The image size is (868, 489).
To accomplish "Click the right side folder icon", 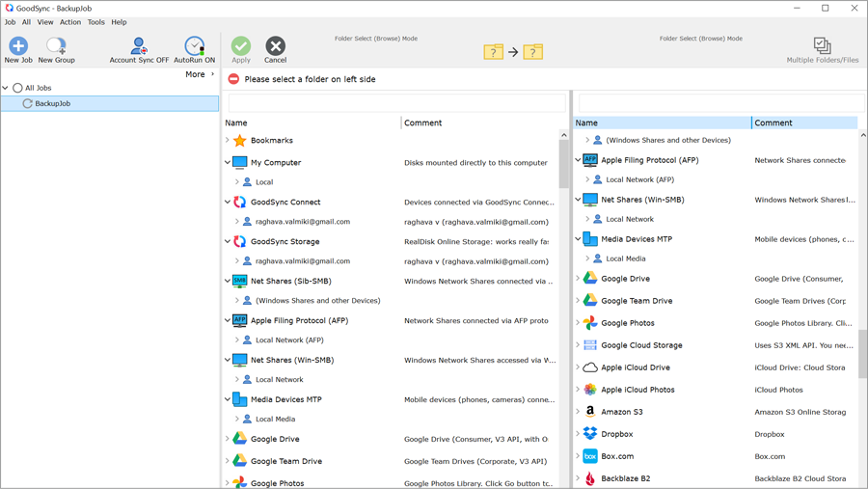I will 532,52.
